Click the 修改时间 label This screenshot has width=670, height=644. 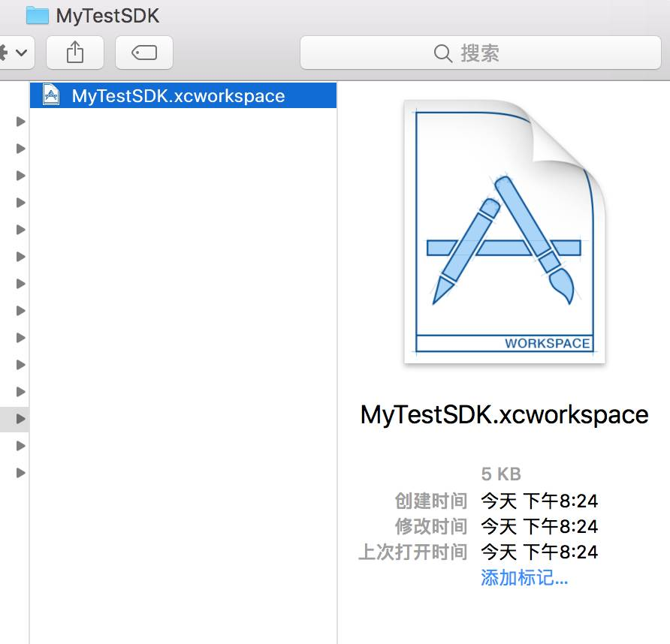point(430,527)
